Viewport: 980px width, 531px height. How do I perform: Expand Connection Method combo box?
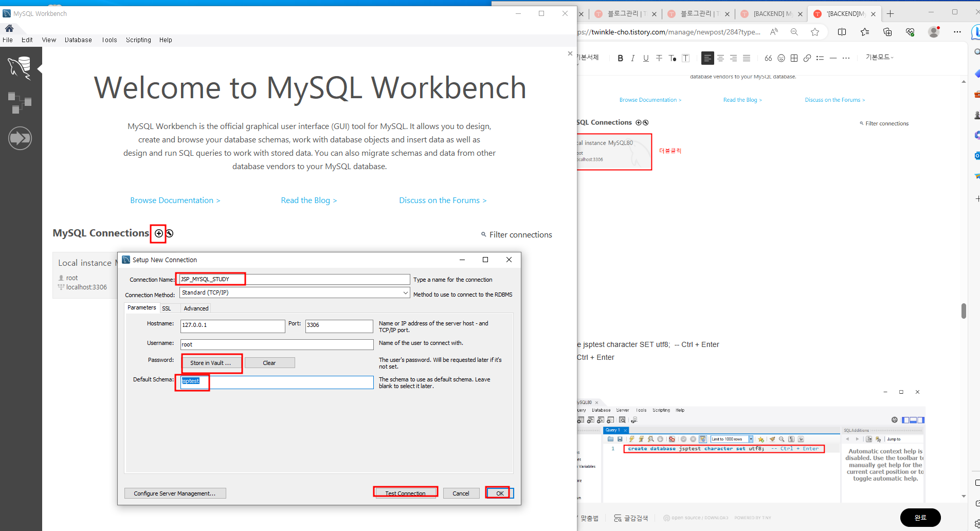295,292
